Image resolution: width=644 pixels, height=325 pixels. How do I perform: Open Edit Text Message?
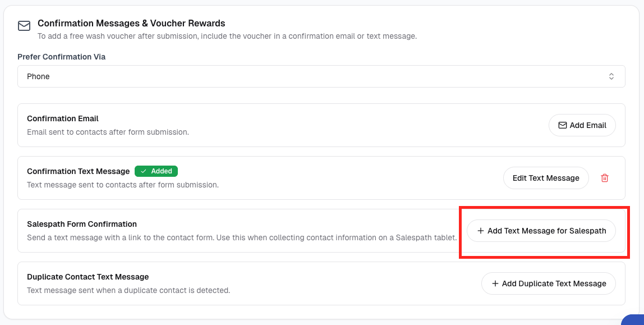tap(546, 178)
